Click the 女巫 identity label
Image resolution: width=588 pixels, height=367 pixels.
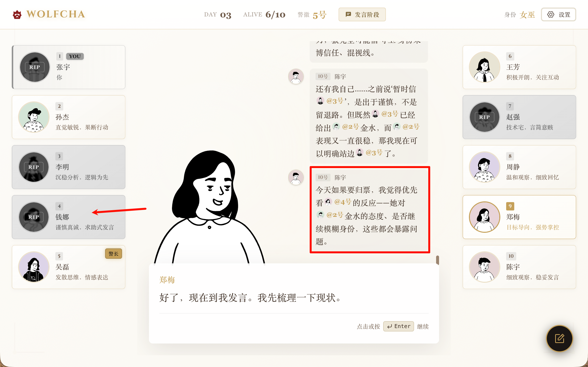click(x=527, y=15)
